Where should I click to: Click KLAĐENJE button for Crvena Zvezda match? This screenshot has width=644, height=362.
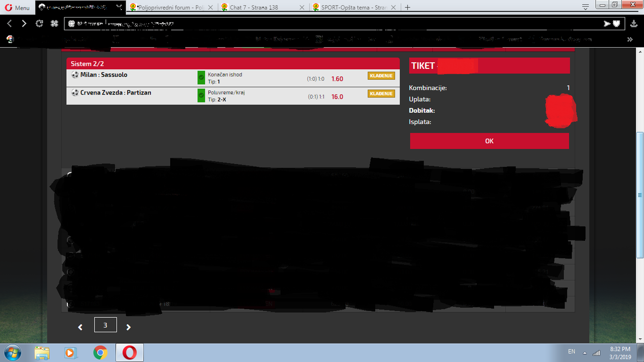(381, 94)
